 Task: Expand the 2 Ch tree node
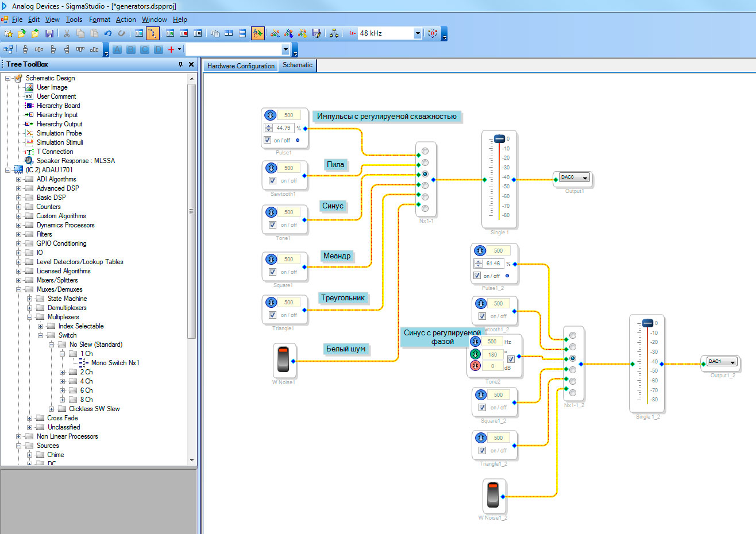coord(62,372)
